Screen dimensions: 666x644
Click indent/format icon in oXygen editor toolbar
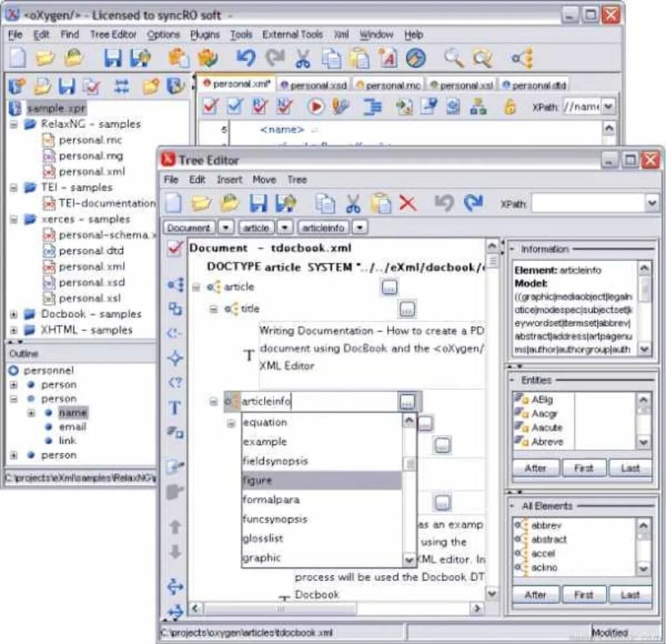point(372,106)
